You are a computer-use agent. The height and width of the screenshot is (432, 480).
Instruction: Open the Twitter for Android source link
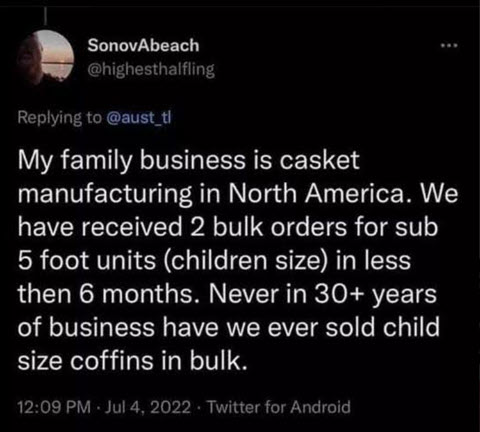(x=279, y=407)
